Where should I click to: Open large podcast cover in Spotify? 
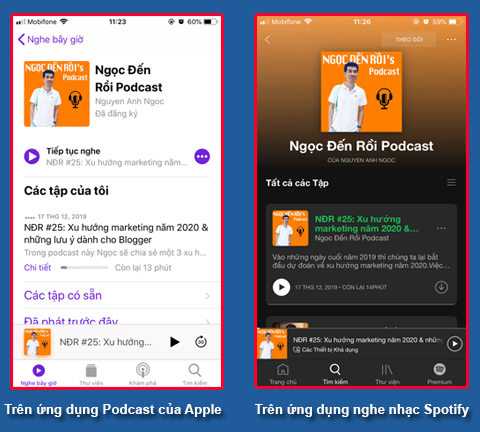pyautogui.click(x=361, y=92)
